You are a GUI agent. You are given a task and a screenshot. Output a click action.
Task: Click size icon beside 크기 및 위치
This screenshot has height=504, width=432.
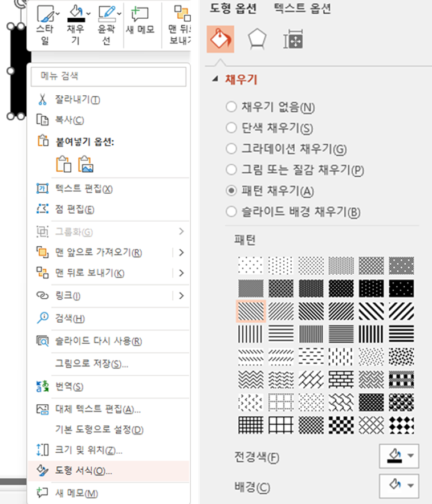[42, 450]
